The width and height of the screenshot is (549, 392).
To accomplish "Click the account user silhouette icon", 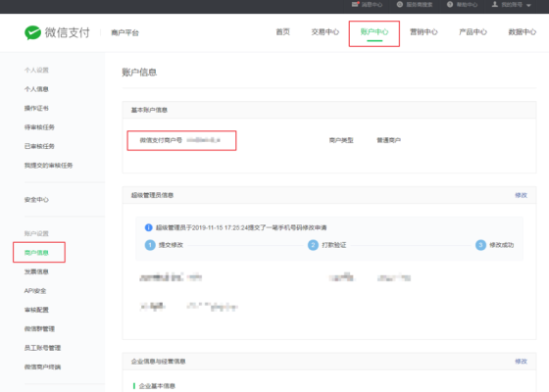I will [x=495, y=4].
